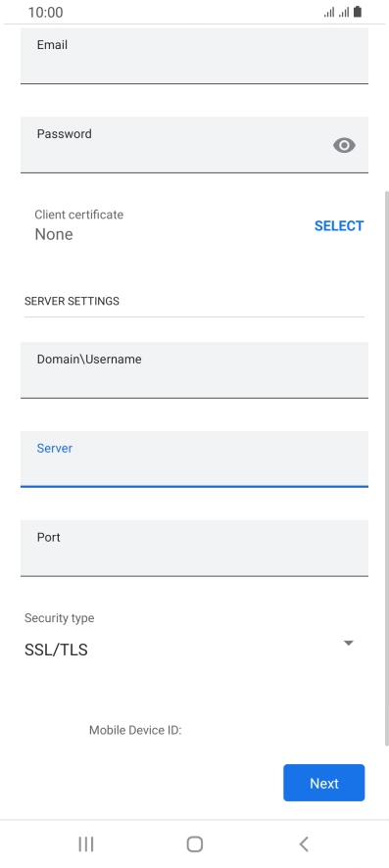Toggle password visibility eye icon
This screenshot has height=868, width=389.
(x=344, y=145)
